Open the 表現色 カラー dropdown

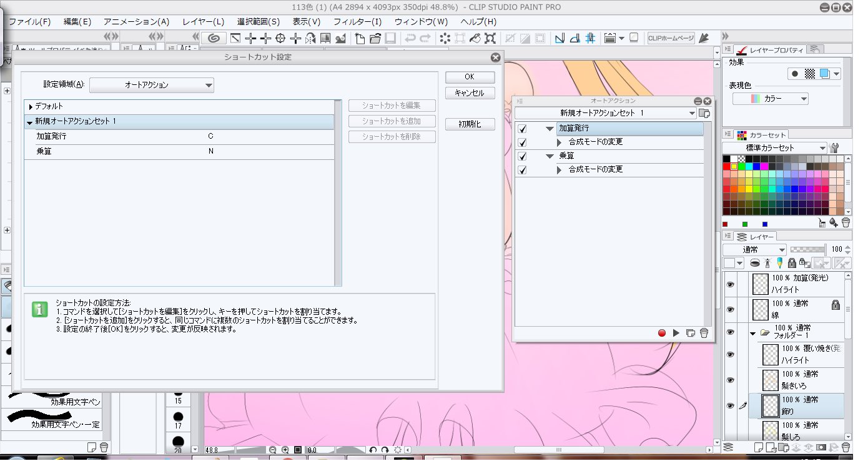[x=771, y=99]
